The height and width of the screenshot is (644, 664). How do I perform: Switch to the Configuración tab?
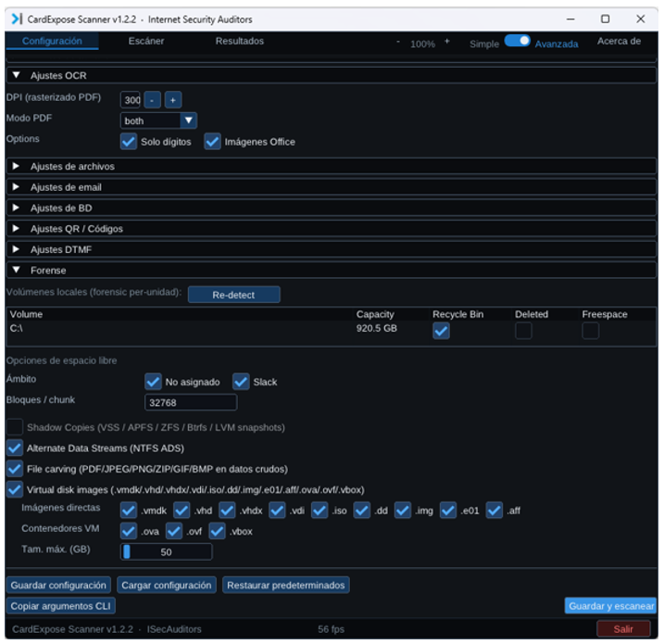52,41
